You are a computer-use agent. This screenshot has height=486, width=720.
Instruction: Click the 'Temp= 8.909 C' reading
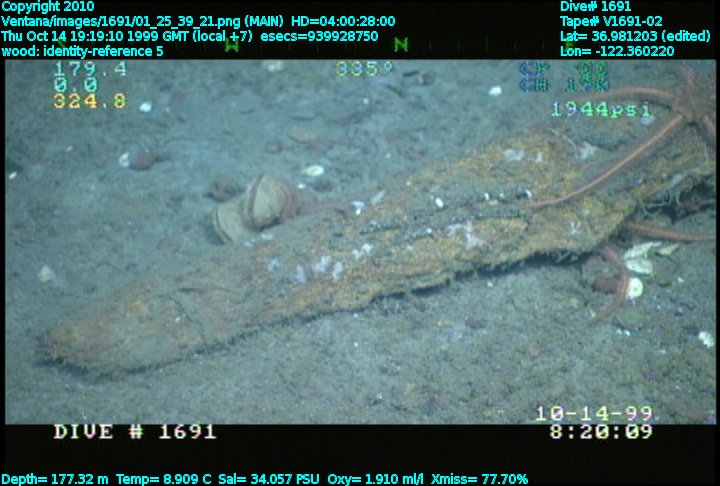[x=163, y=480]
